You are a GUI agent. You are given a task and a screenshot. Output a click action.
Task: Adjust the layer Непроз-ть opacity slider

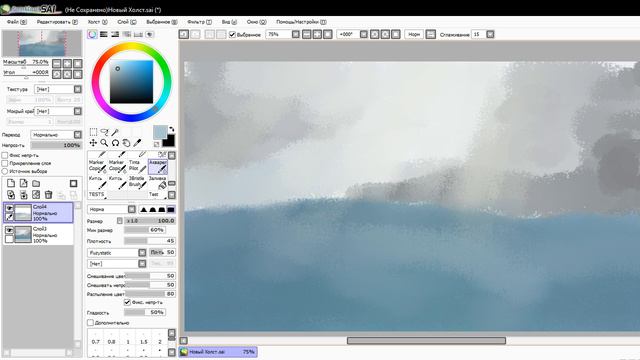pos(56,145)
